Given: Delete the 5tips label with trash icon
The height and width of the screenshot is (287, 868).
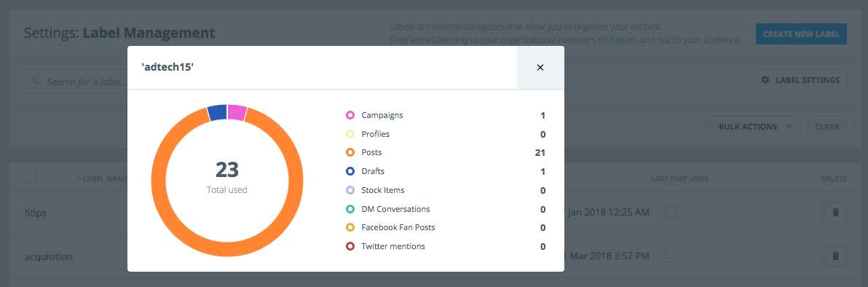Looking at the screenshot, I should pos(835,212).
